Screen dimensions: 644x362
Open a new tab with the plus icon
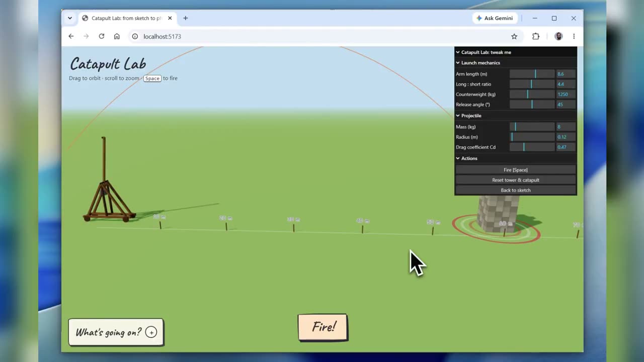[x=186, y=18]
